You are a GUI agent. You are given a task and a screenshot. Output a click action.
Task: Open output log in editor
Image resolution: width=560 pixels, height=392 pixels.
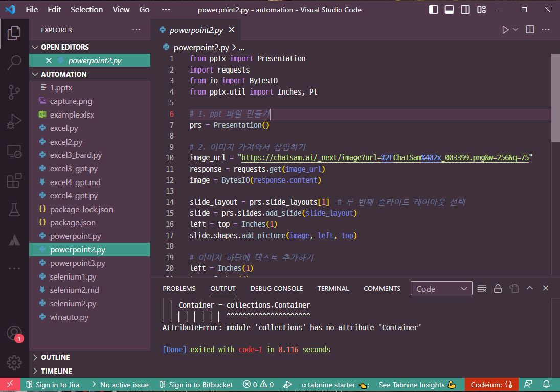pos(514,288)
